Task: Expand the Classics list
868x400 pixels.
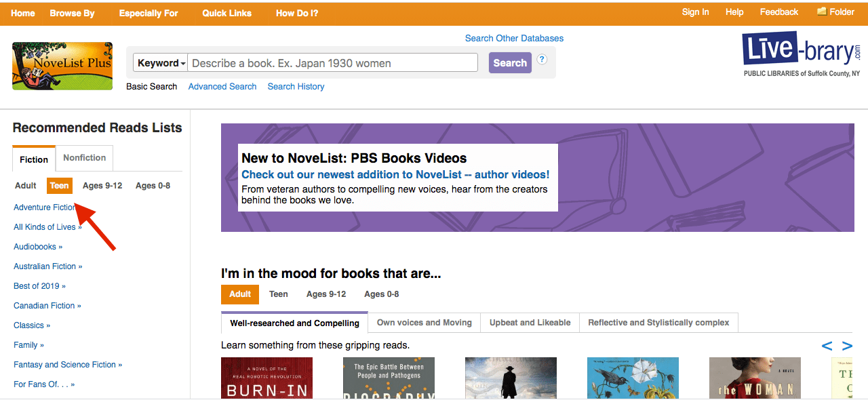Action: (32, 325)
